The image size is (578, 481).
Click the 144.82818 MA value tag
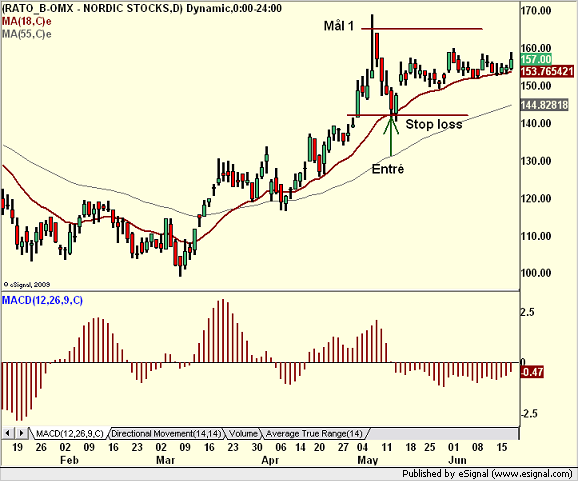point(544,105)
